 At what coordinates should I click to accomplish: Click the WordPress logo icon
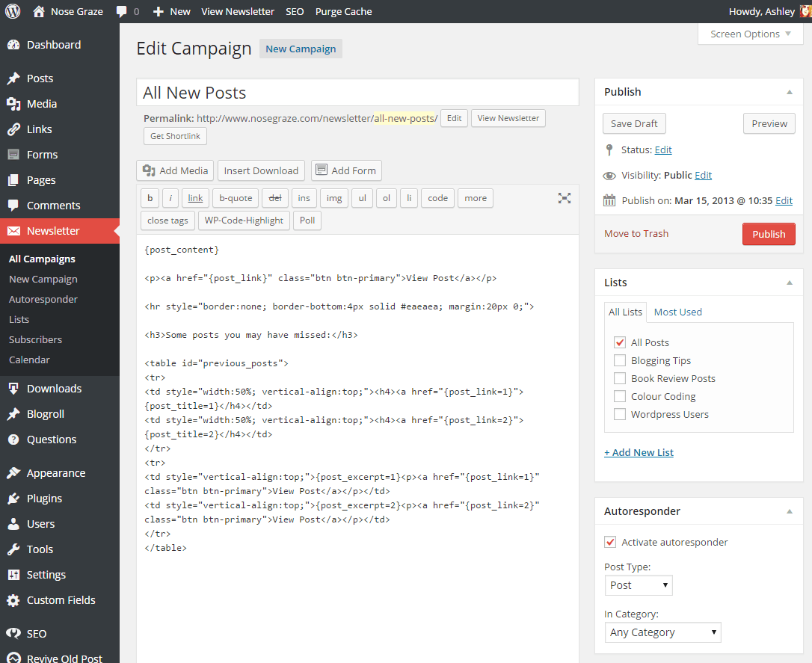pyautogui.click(x=13, y=11)
